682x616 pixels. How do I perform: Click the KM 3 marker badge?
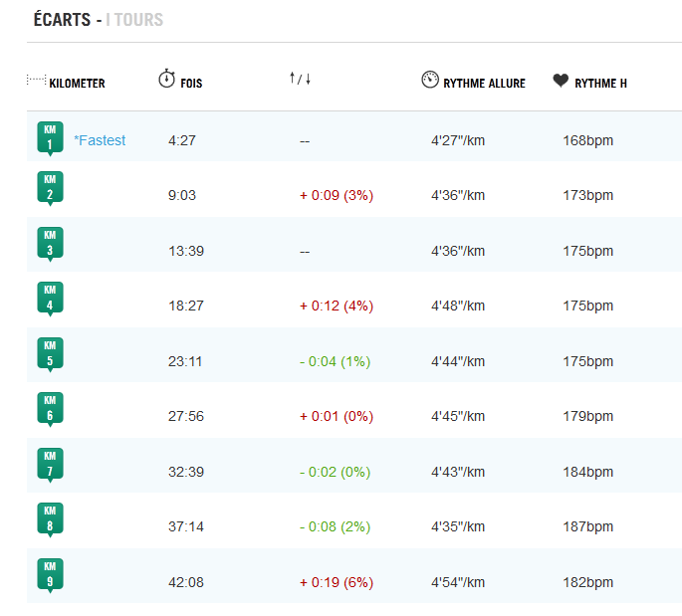[50, 244]
